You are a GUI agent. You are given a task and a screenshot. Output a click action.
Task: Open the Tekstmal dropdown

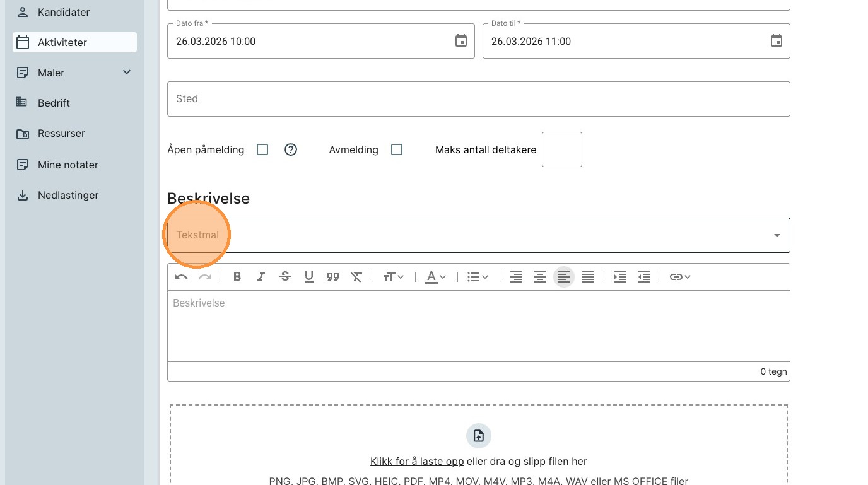tap(478, 235)
